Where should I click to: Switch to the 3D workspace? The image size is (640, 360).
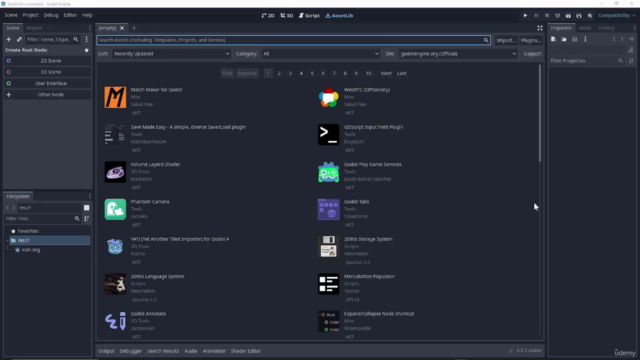287,16
